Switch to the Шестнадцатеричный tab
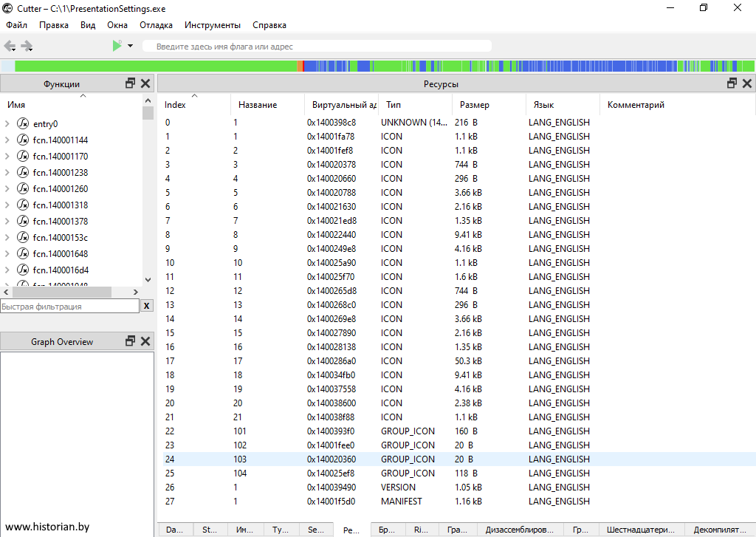Image resolution: width=756 pixels, height=537 pixels. [640, 530]
